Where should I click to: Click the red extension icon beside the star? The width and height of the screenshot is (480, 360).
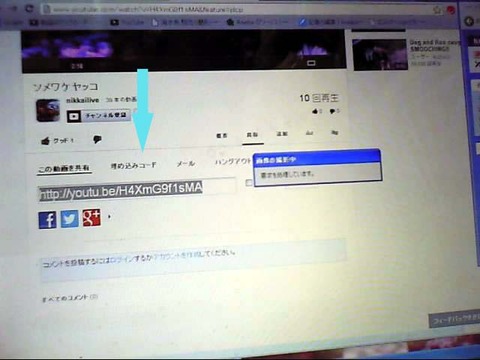coord(451,10)
